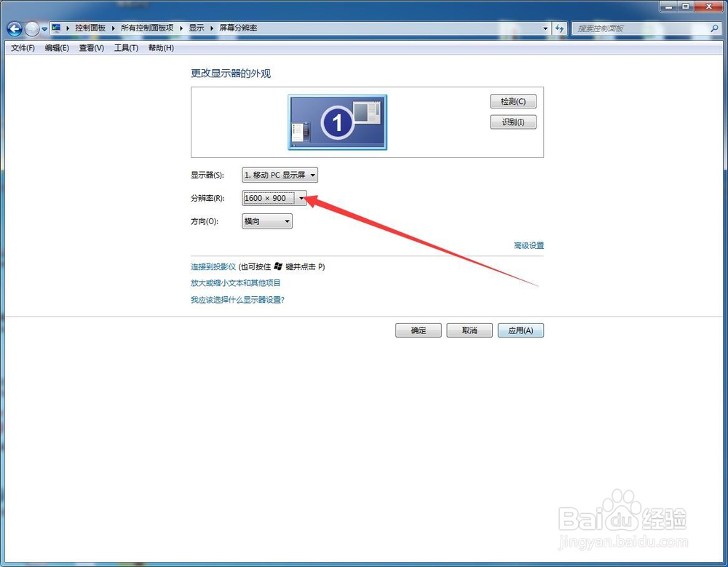Apply changes with the 应用 button
Image resolution: width=728 pixels, height=567 pixels.
(521, 330)
